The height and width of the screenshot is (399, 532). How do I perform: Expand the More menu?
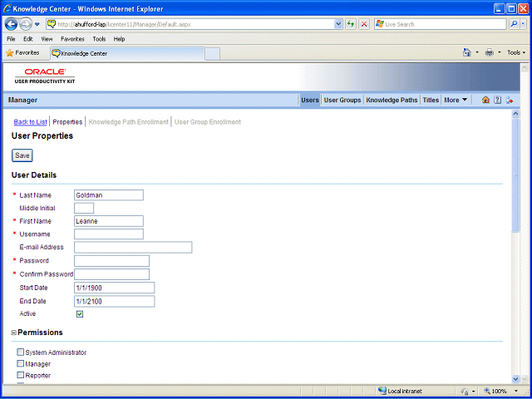456,100
